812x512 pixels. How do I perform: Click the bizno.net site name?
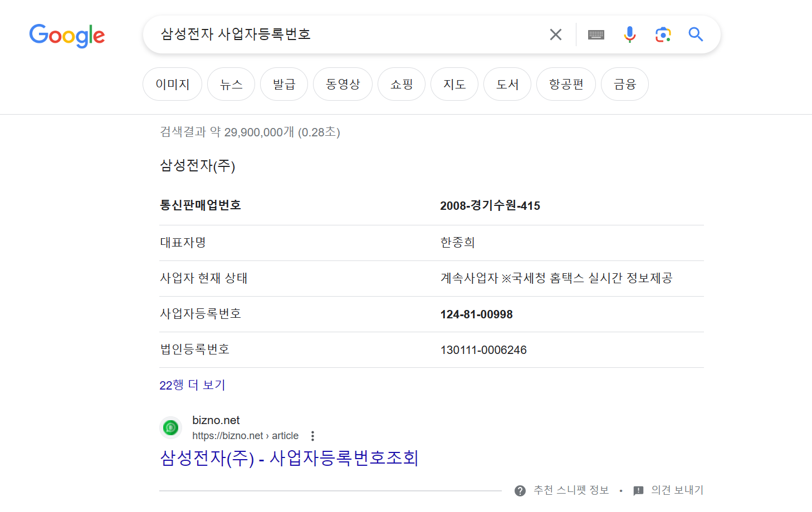click(x=216, y=420)
